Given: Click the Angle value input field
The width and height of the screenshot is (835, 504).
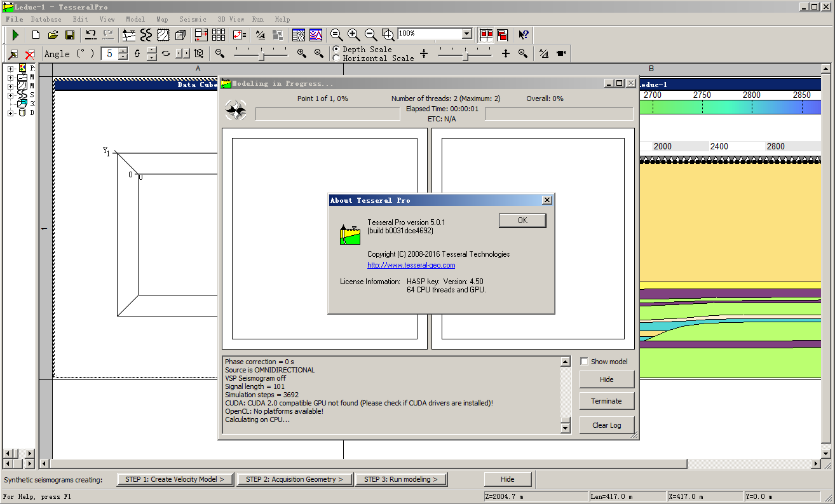Looking at the screenshot, I should 109,54.
